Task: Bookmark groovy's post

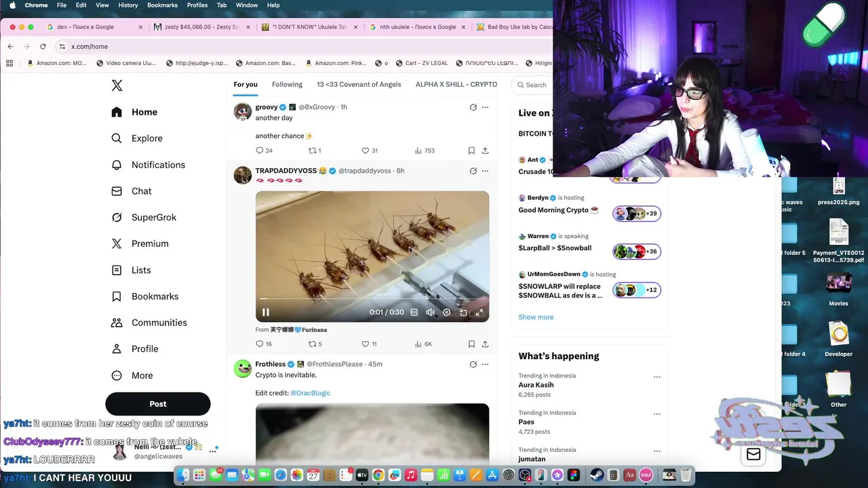Action: coord(471,150)
